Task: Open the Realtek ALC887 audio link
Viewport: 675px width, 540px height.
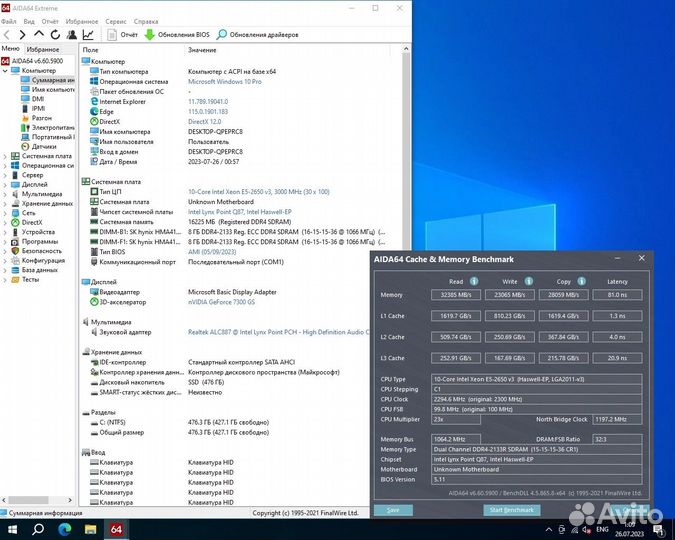Action: pyautogui.click(x=279, y=332)
